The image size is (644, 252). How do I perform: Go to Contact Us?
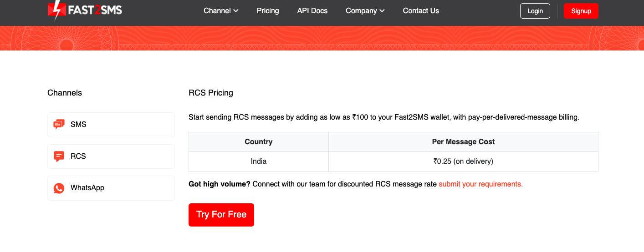coord(421,11)
